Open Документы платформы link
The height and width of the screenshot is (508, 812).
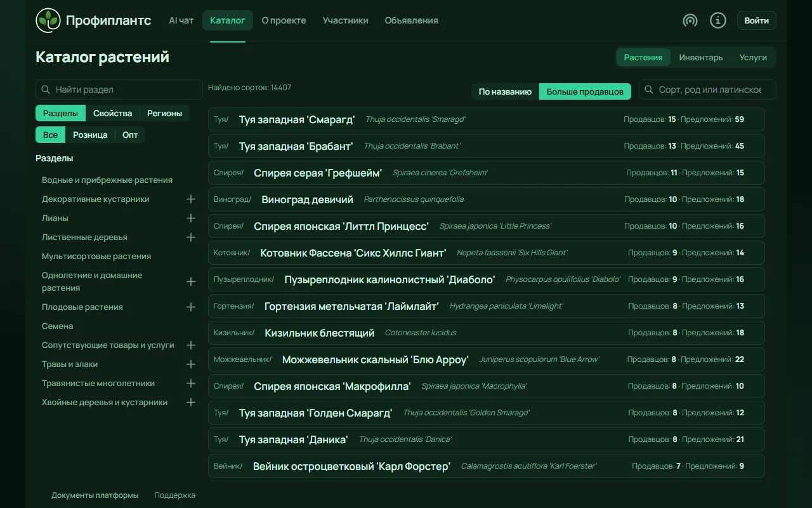(x=95, y=495)
